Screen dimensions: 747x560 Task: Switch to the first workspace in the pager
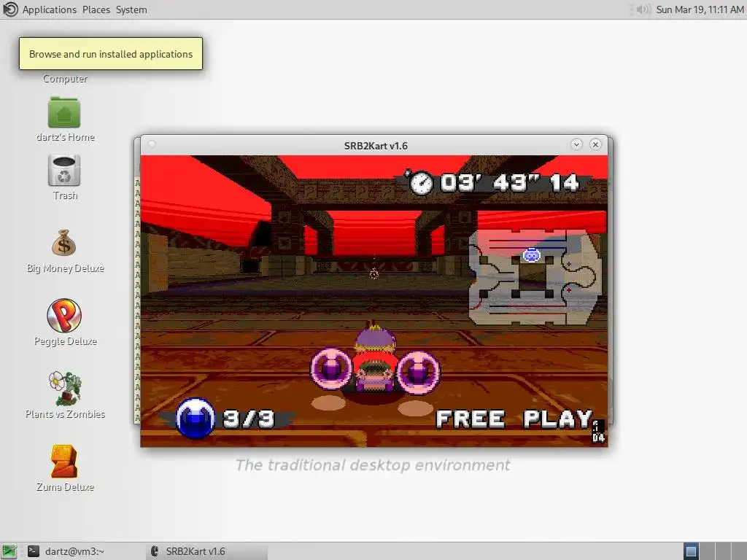point(691,551)
